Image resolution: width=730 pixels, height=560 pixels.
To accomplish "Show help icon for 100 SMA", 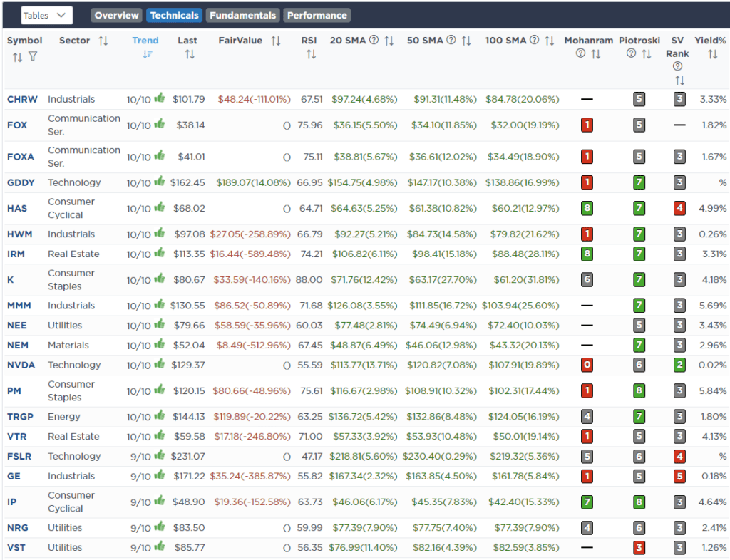I will 535,40.
